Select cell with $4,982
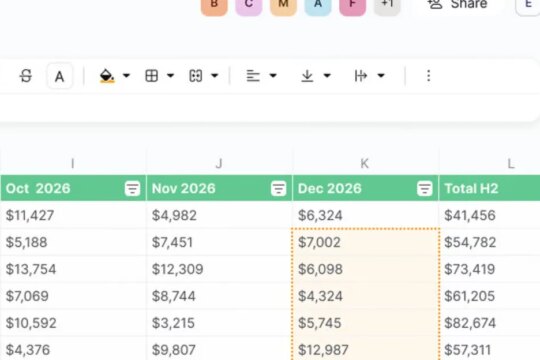 (x=219, y=215)
